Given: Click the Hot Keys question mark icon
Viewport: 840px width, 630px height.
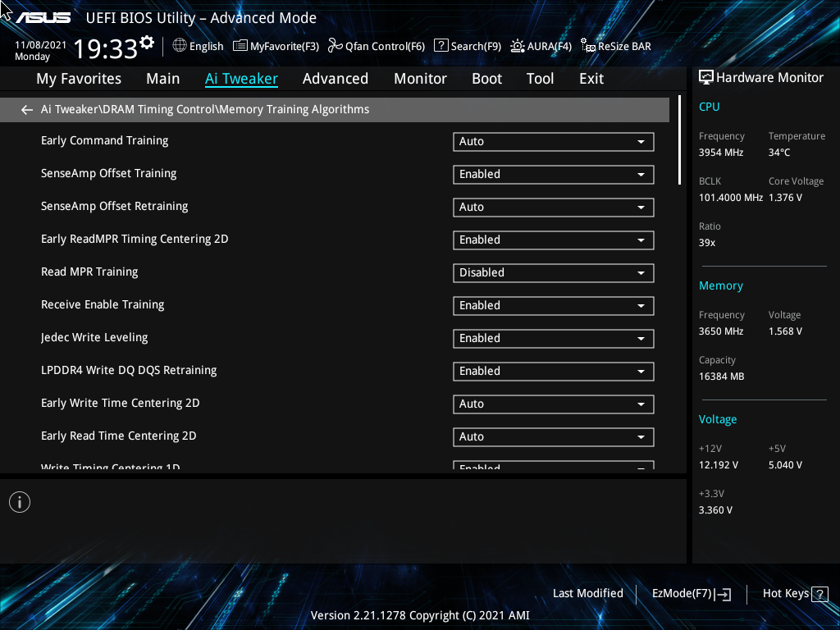Looking at the screenshot, I should click(819, 594).
